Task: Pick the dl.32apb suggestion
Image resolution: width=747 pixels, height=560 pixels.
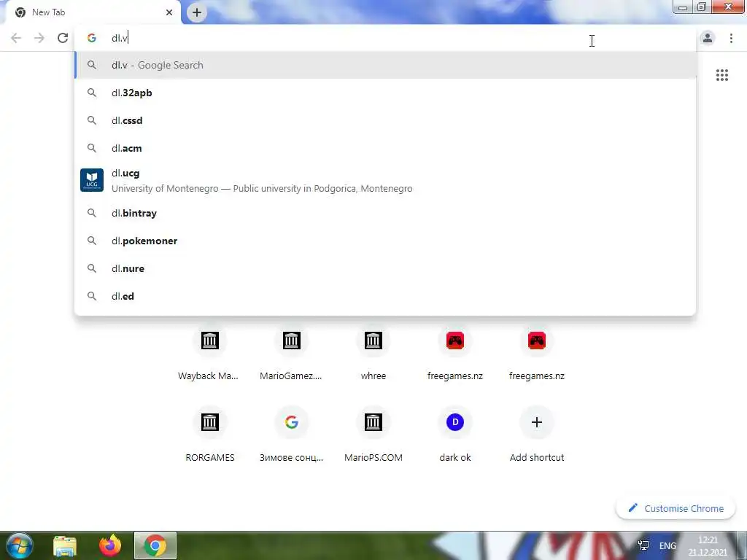Action: click(385, 93)
